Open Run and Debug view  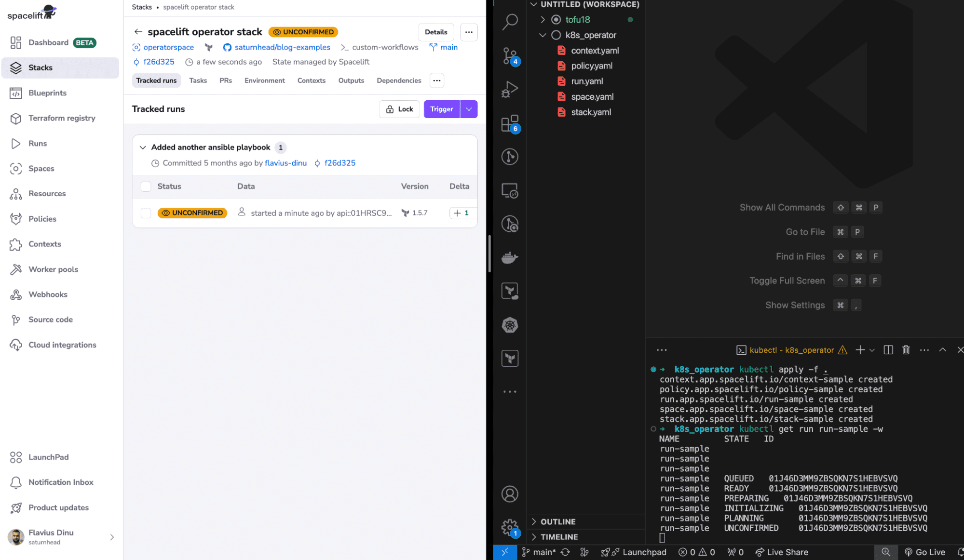(x=510, y=89)
